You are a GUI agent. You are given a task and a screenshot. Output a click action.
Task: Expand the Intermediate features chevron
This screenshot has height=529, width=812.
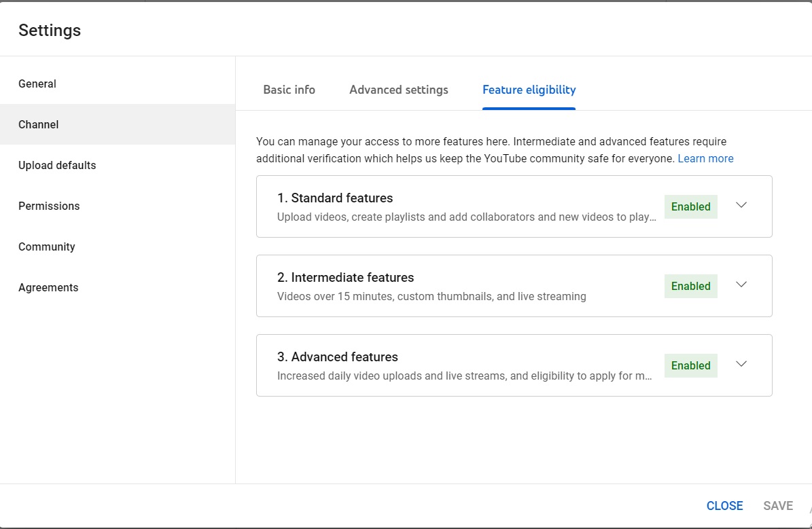(x=741, y=284)
